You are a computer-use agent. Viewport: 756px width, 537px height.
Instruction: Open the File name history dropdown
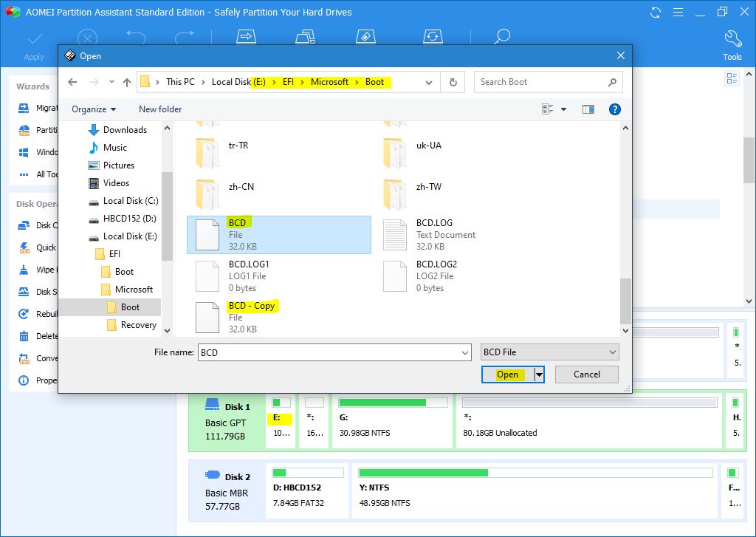pyautogui.click(x=464, y=353)
